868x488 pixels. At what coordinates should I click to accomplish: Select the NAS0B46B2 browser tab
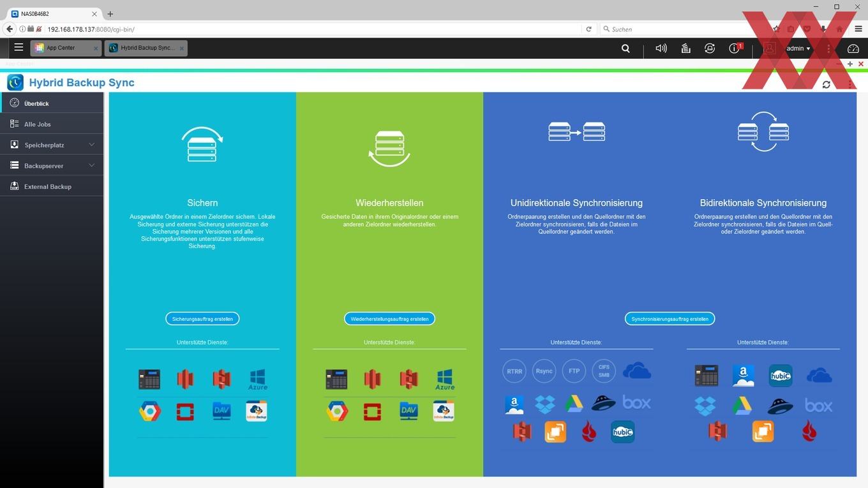[54, 13]
